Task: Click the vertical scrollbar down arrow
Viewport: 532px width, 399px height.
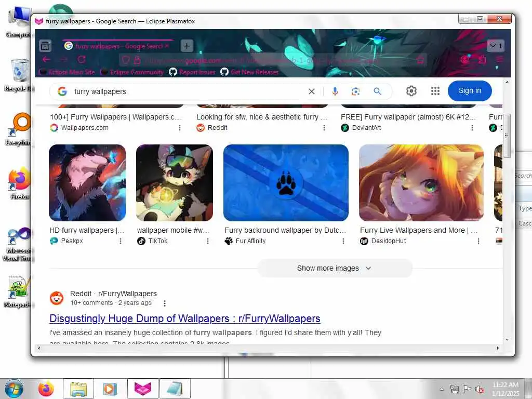Action: click(507, 339)
